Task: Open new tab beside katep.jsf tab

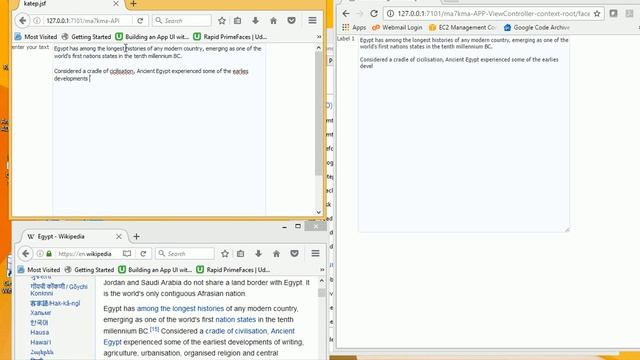Action: pyautogui.click(x=133, y=4)
